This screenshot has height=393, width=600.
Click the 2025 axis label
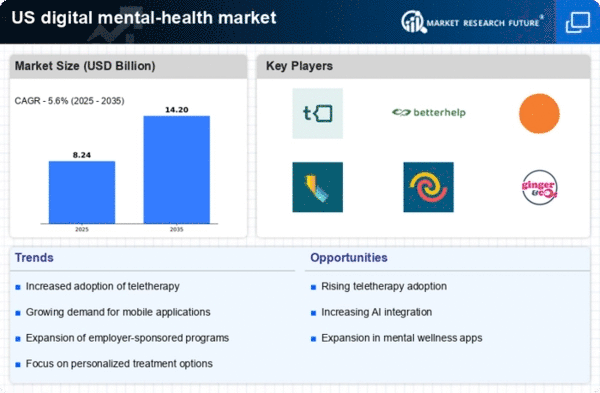[82, 229]
